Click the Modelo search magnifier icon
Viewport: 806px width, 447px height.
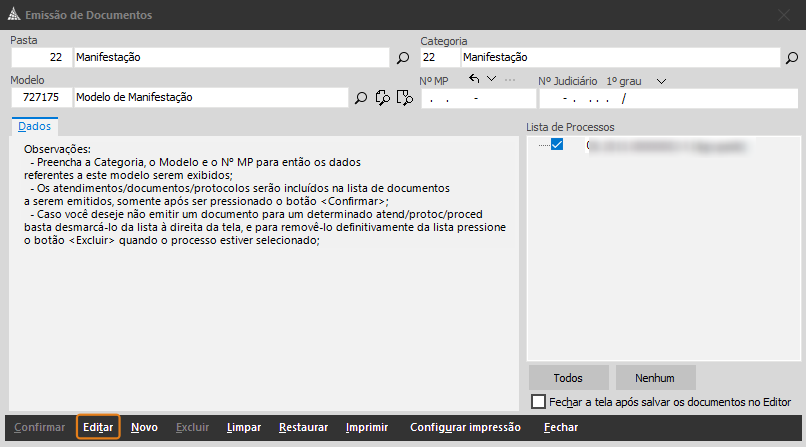pyautogui.click(x=361, y=98)
